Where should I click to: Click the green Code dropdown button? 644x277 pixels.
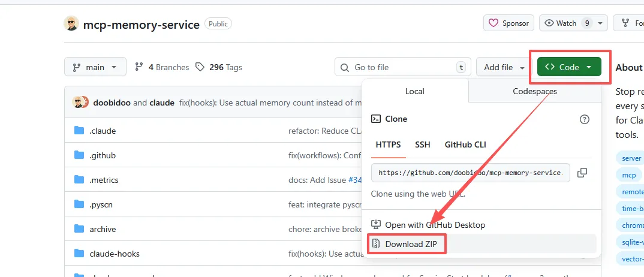point(569,67)
